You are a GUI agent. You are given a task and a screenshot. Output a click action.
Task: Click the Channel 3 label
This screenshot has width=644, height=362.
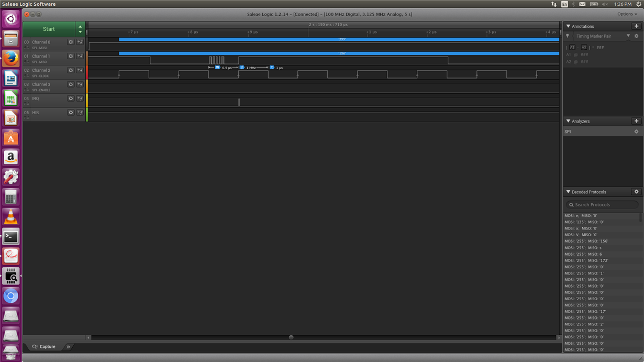pos(41,84)
